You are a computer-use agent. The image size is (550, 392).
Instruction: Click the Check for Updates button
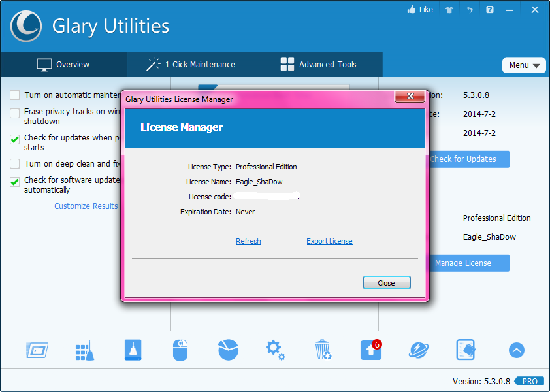pyautogui.click(x=468, y=159)
